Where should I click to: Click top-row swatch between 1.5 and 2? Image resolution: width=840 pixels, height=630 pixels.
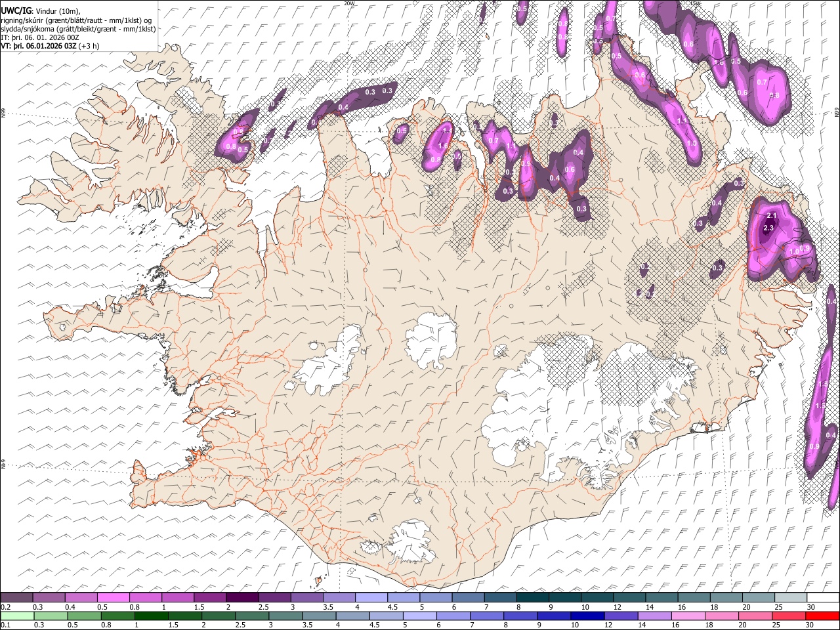pos(210,598)
